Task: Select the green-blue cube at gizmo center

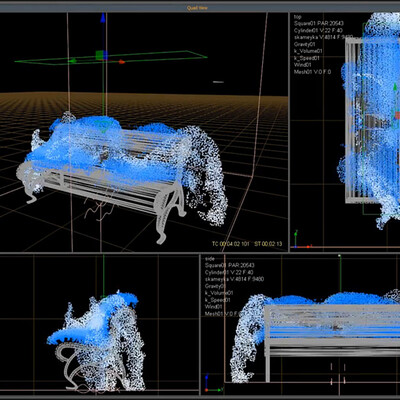Action: click(x=101, y=55)
